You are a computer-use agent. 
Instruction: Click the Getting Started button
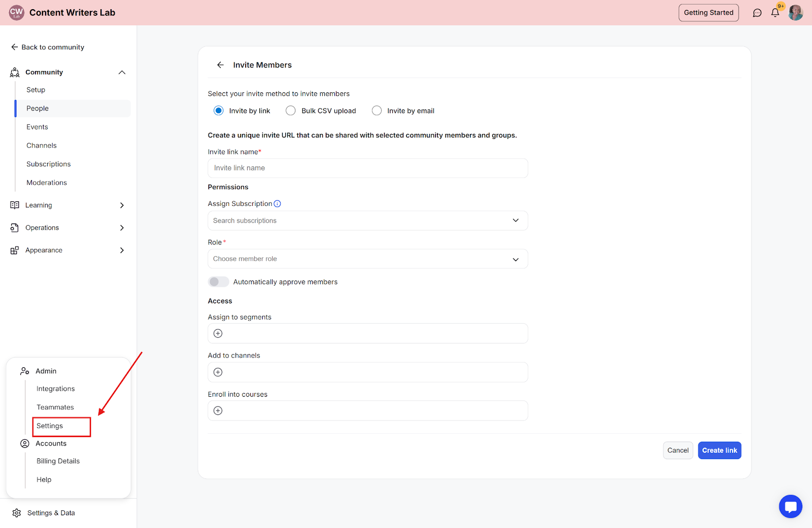click(708, 13)
